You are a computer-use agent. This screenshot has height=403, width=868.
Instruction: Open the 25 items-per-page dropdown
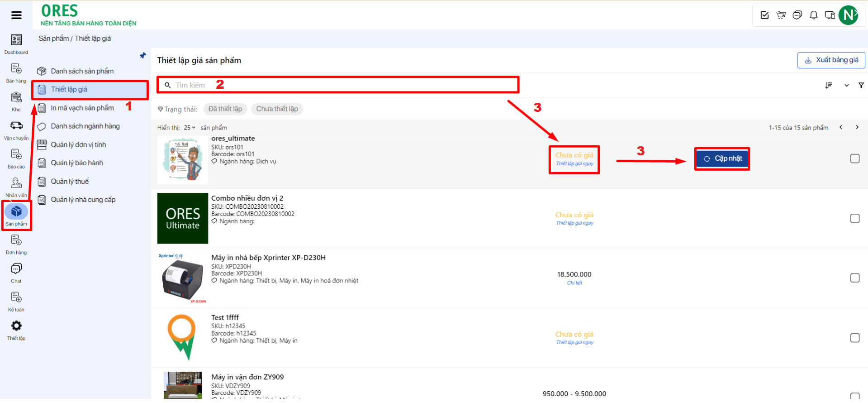pos(190,128)
